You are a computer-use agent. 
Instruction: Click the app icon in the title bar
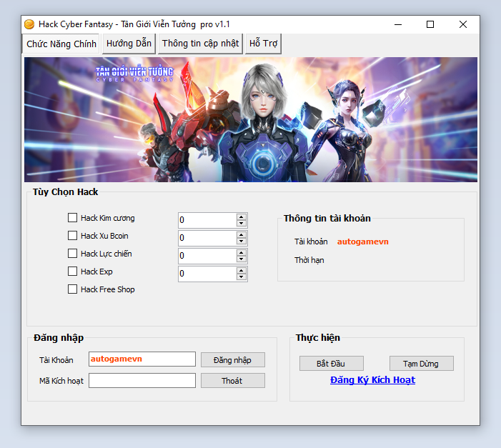29,24
